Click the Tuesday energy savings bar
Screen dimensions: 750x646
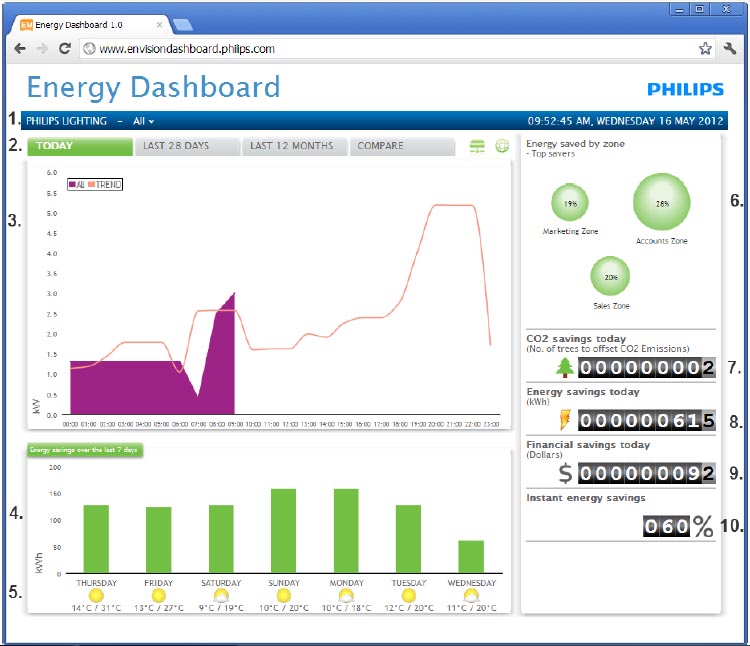coord(408,539)
